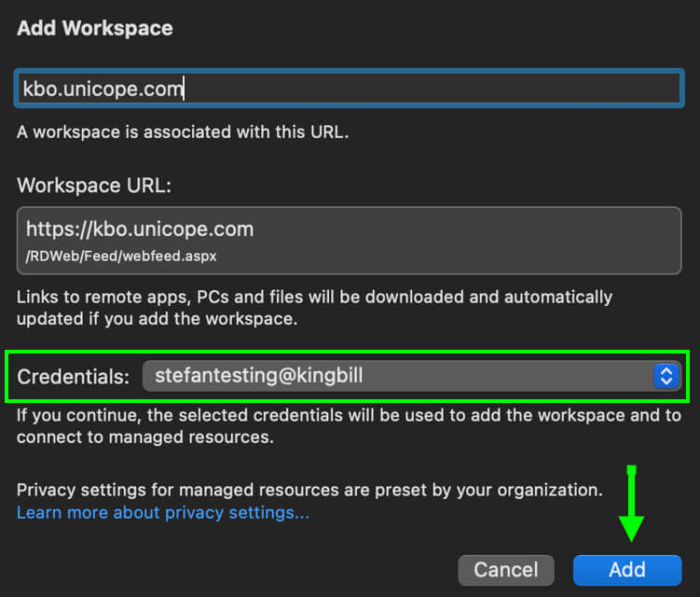
Task: Click the 'If you continue' credentials notice
Action: (x=349, y=424)
